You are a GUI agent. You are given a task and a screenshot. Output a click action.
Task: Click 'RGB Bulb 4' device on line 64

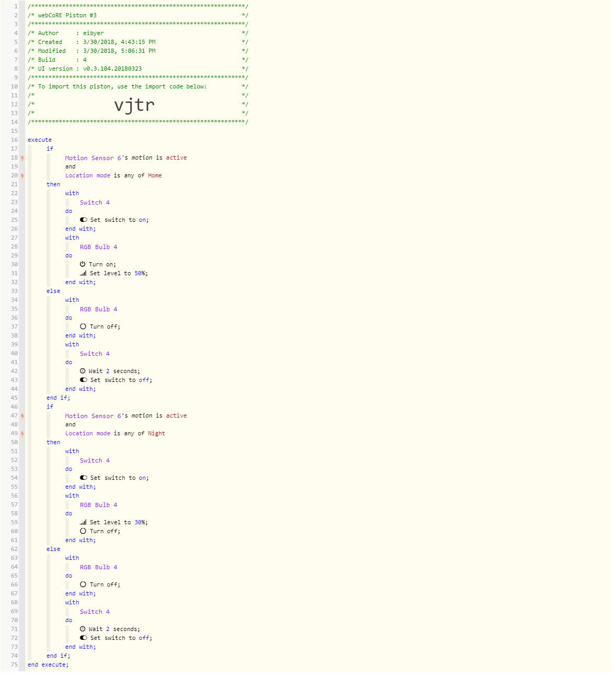pos(98,567)
